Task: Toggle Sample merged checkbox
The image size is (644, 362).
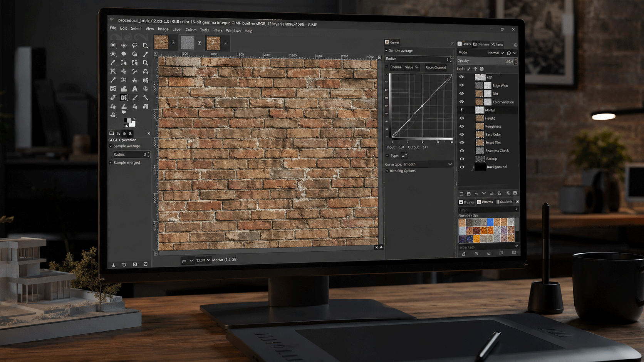Action: [111, 163]
